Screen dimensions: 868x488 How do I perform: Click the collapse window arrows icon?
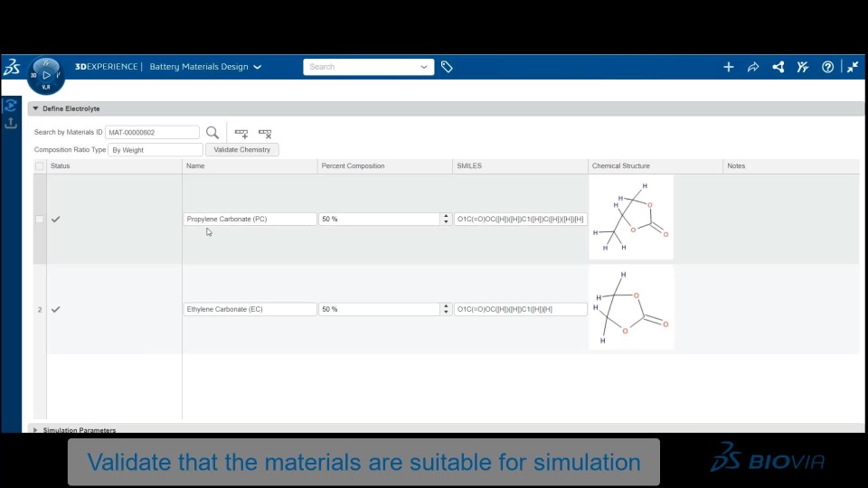pyautogui.click(x=853, y=67)
